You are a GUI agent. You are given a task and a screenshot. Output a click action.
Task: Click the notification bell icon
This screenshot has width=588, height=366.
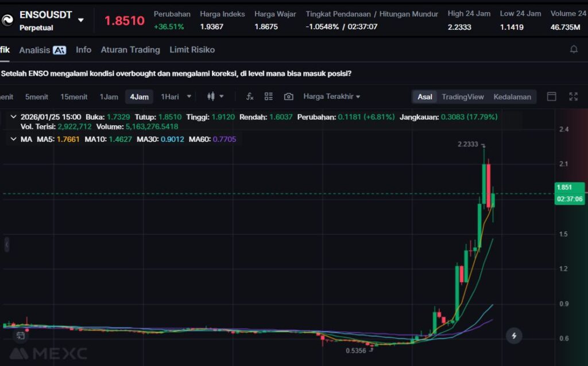point(573,50)
